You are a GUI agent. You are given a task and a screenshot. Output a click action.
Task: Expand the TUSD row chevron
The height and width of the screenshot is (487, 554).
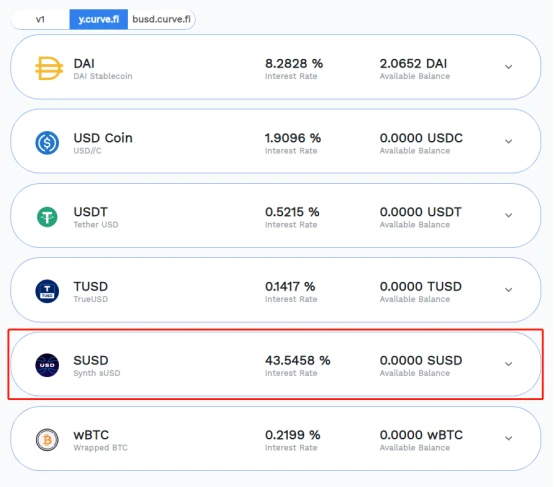pyautogui.click(x=508, y=290)
